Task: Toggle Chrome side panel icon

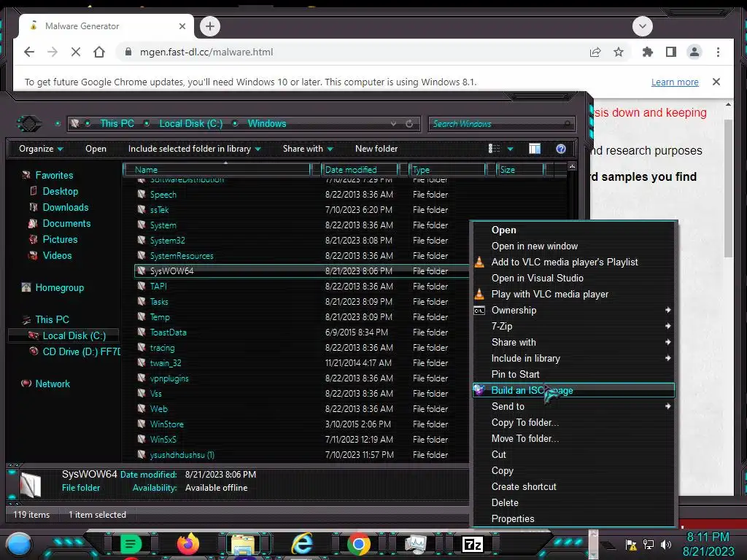Action: (671, 52)
